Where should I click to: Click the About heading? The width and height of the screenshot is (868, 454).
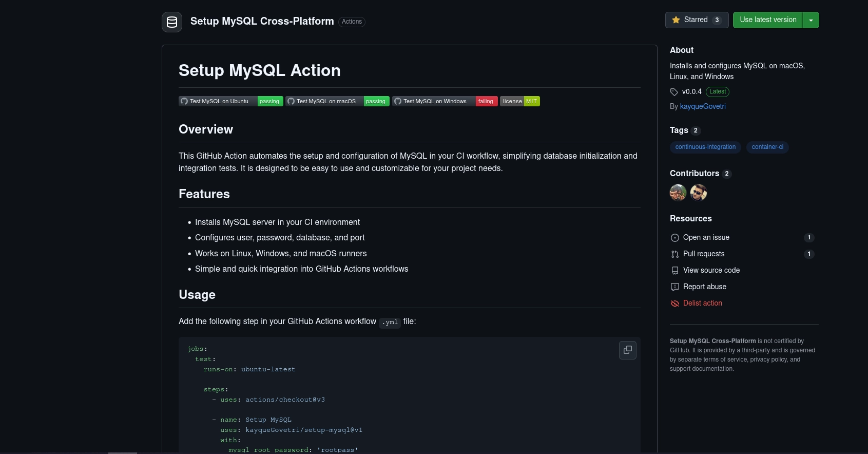pos(682,50)
